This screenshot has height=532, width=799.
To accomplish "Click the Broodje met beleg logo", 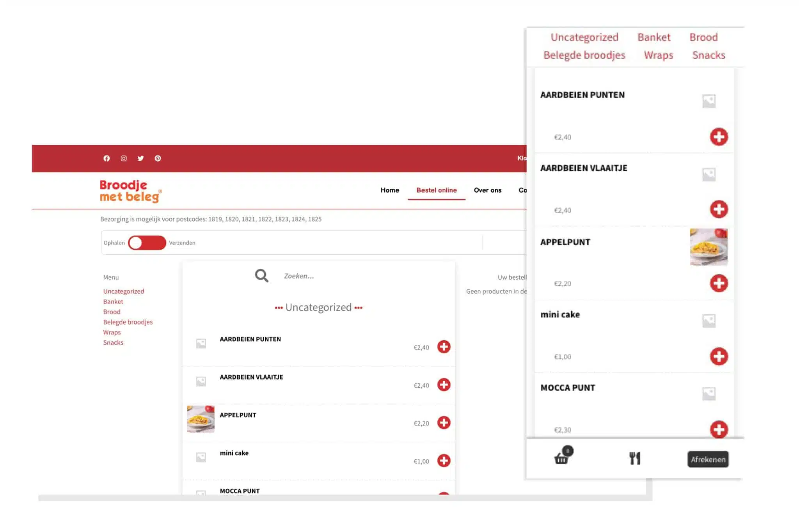I will point(131,191).
